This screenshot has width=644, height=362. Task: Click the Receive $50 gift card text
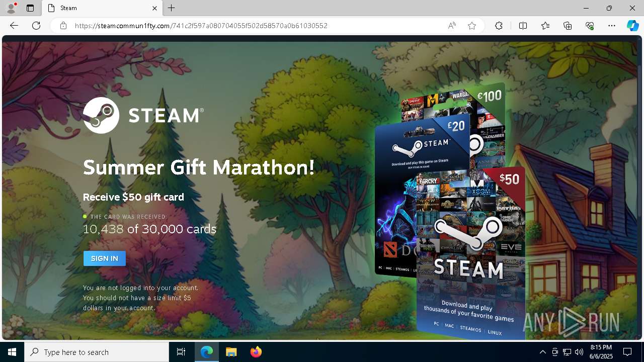133,197
